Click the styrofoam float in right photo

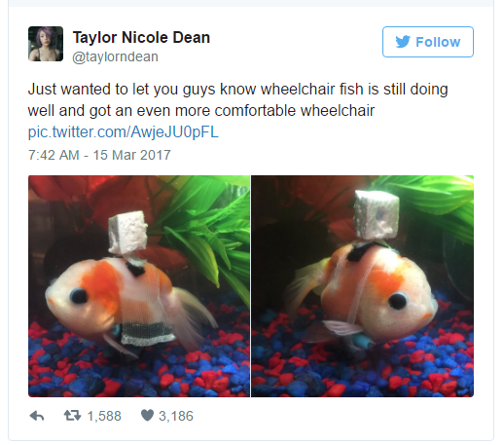(377, 215)
